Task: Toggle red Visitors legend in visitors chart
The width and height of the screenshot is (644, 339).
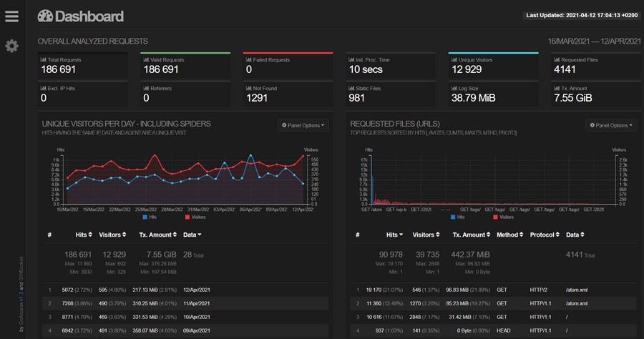Action: 195,217
